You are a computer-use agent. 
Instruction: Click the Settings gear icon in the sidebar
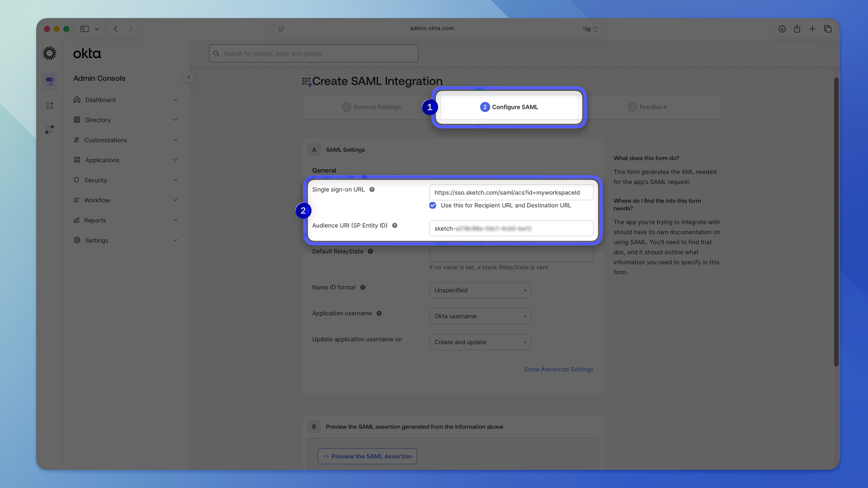point(77,240)
